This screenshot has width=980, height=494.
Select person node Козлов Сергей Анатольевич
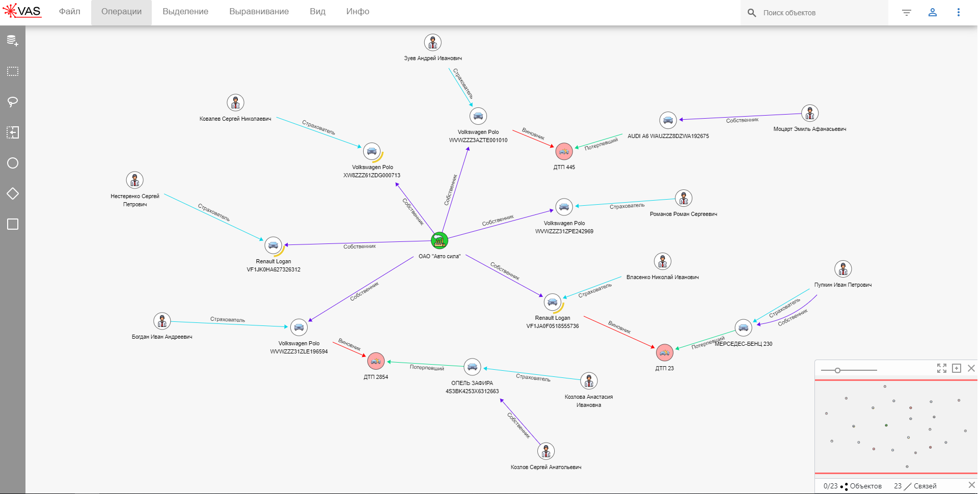point(546,452)
